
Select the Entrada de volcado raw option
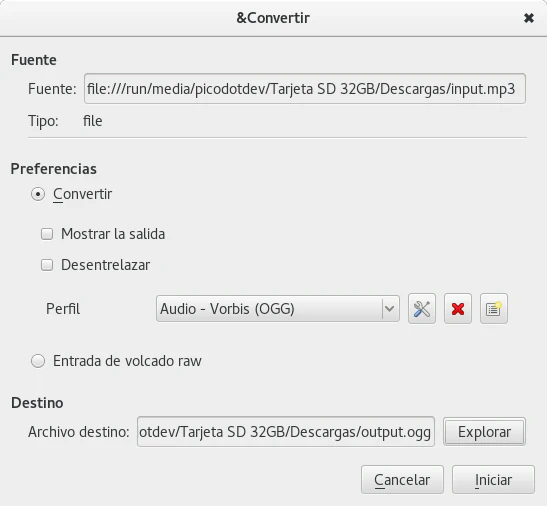38,361
